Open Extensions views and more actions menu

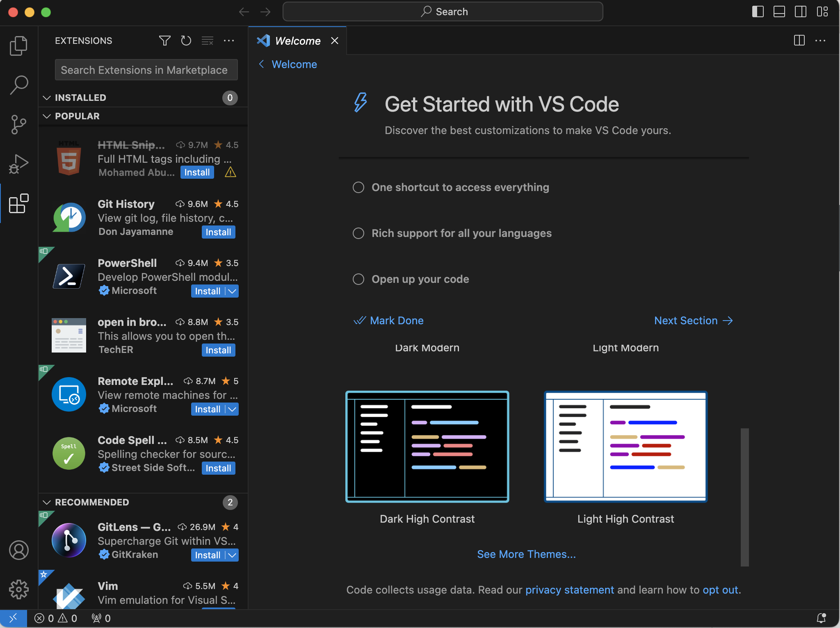coord(229,41)
